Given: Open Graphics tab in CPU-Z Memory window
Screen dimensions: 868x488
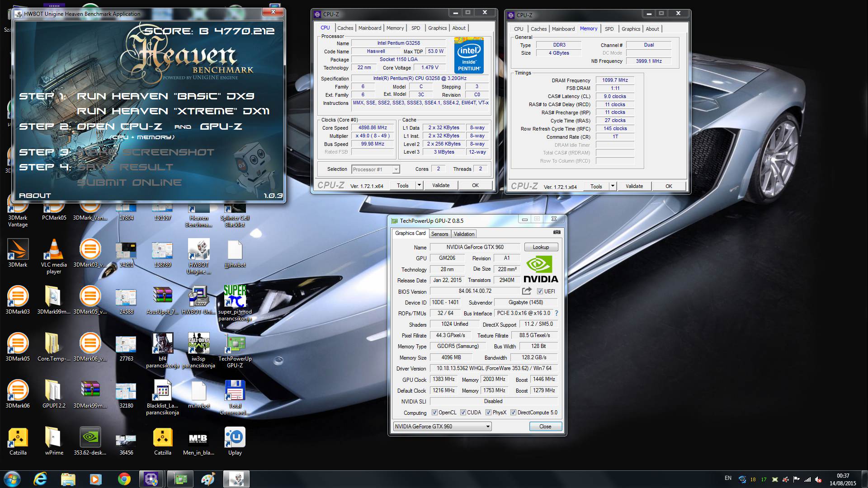Looking at the screenshot, I should tap(631, 29).
